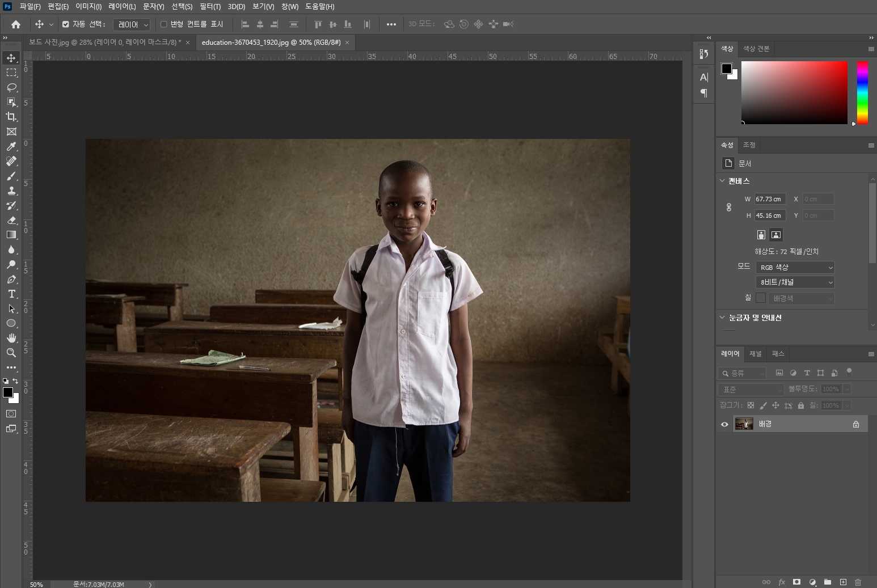Click the rainbow hue slider strip
This screenshot has height=588, width=877.
pyautogui.click(x=862, y=92)
